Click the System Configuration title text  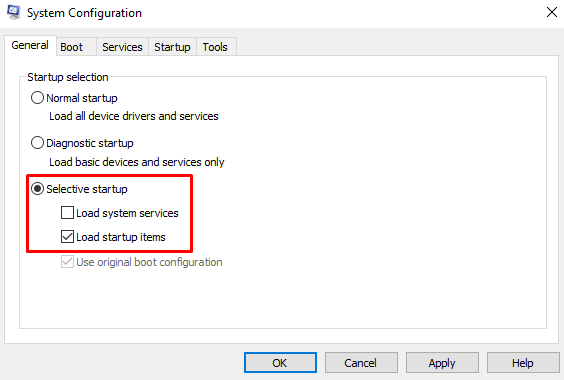coord(85,13)
